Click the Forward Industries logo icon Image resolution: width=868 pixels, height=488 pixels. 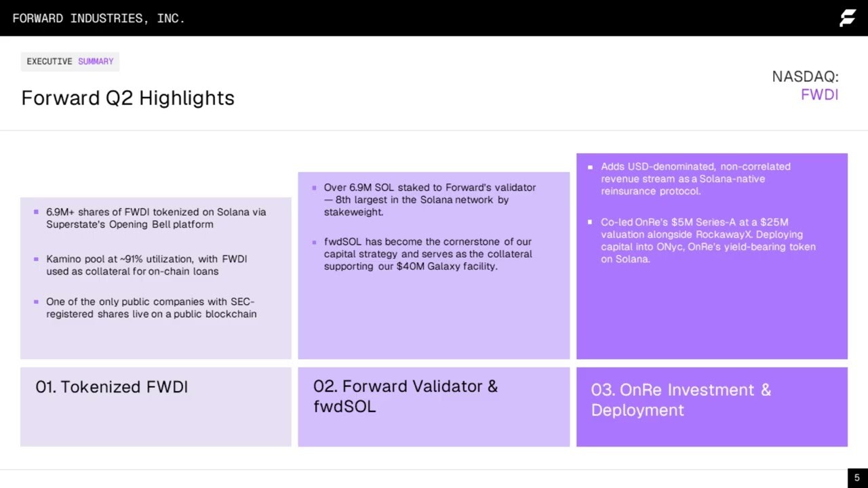tap(848, 18)
